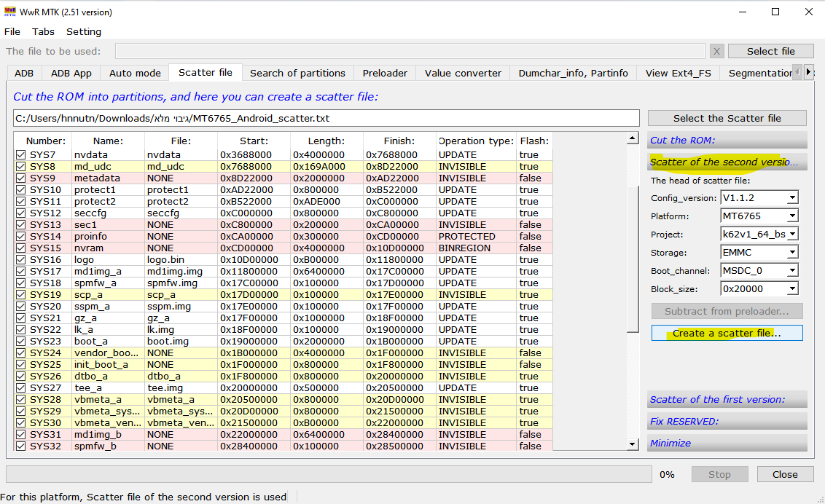
Task: Click the WwR MTK app icon in title bar
Action: 10,12
